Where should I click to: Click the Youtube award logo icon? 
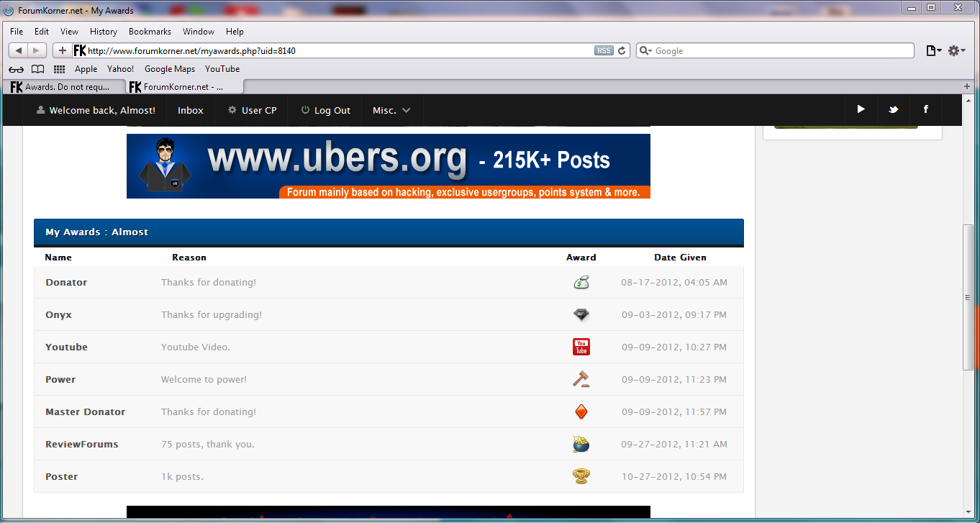[x=581, y=347]
